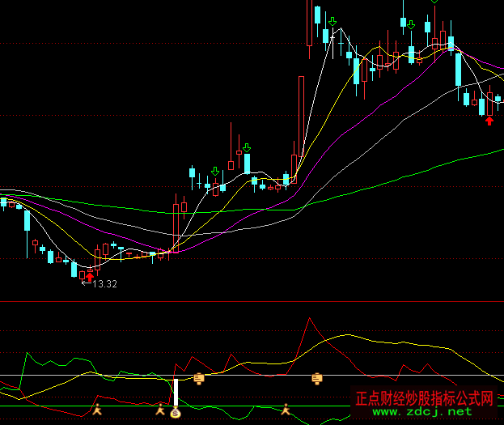Image resolution: width=504 pixels, height=425 pixels.
Task: Click the 13.32 lowest price label
Action: (105, 284)
